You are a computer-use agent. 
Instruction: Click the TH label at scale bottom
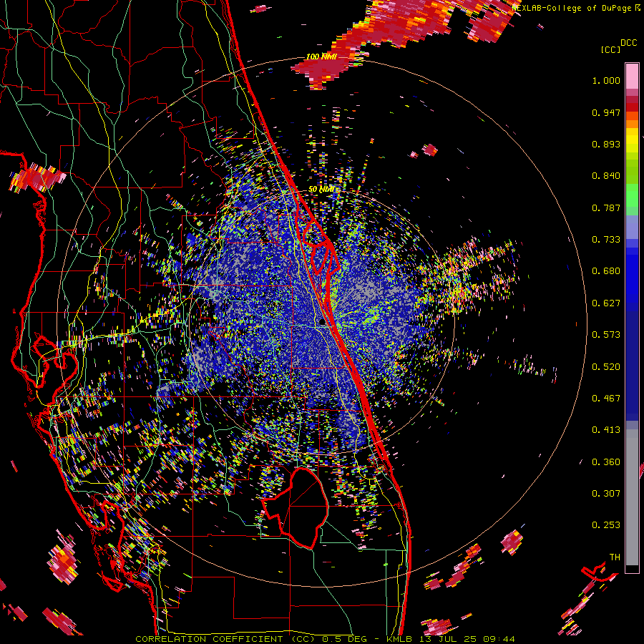point(615,557)
